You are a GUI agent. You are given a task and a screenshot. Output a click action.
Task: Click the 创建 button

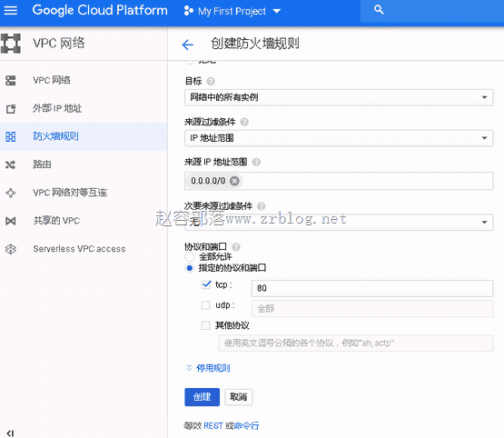pos(203,397)
